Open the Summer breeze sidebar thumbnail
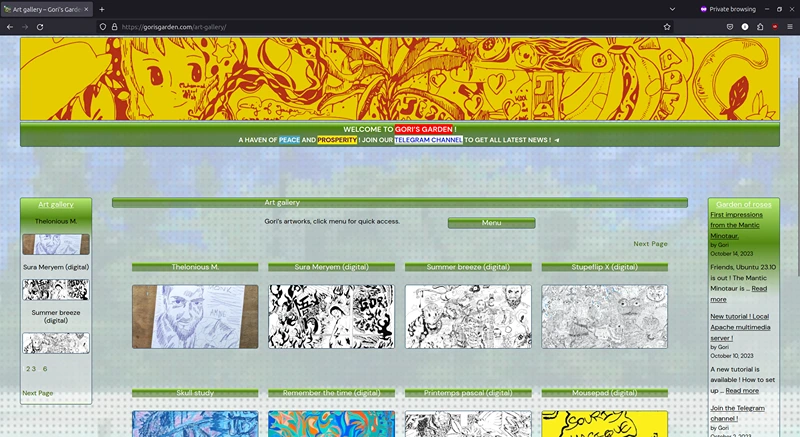 (x=56, y=343)
